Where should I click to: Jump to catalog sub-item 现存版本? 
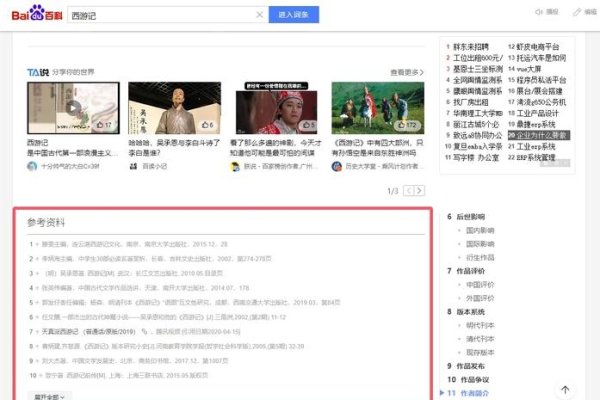click(480, 352)
